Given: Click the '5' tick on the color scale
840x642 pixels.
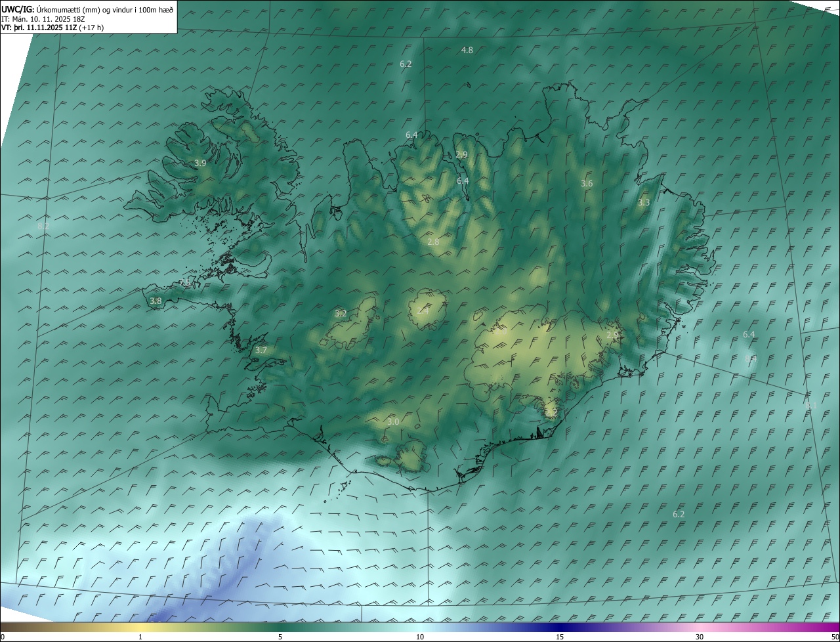Looking at the screenshot, I should click(x=280, y=637).
